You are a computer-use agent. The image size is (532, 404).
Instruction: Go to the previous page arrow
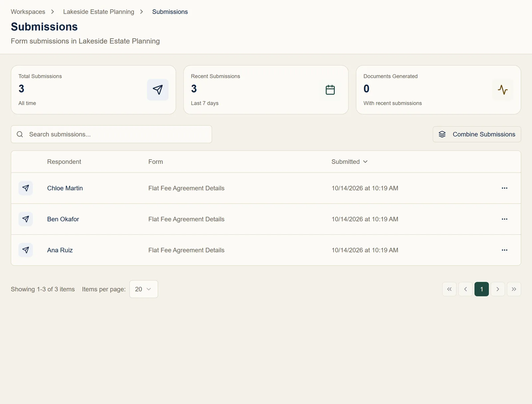point(465,289)
